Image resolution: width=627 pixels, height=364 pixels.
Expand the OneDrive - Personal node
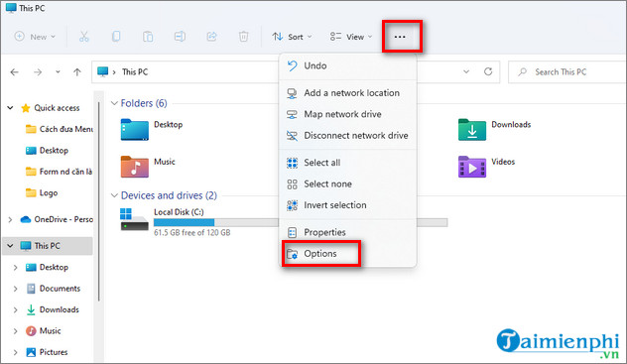click(10, 219)
